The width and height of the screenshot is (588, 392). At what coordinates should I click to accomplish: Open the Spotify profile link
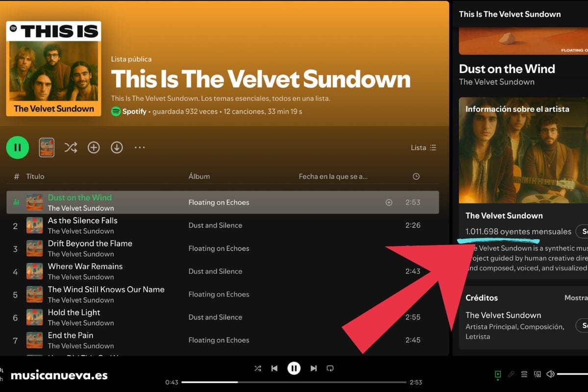128,111
